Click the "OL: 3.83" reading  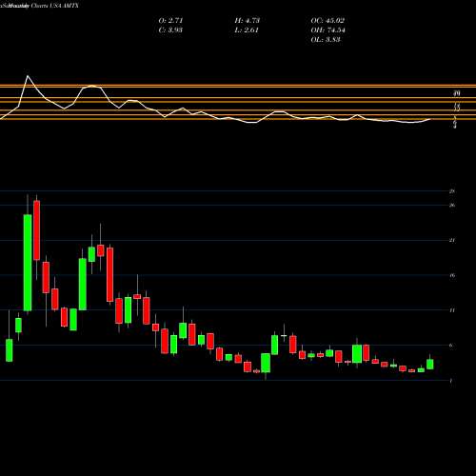coord(326,40)
